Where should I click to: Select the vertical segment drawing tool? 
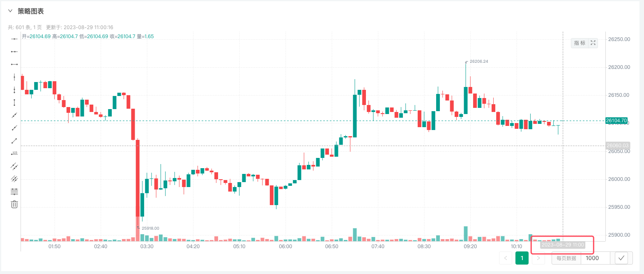click(x=14, y=103)
